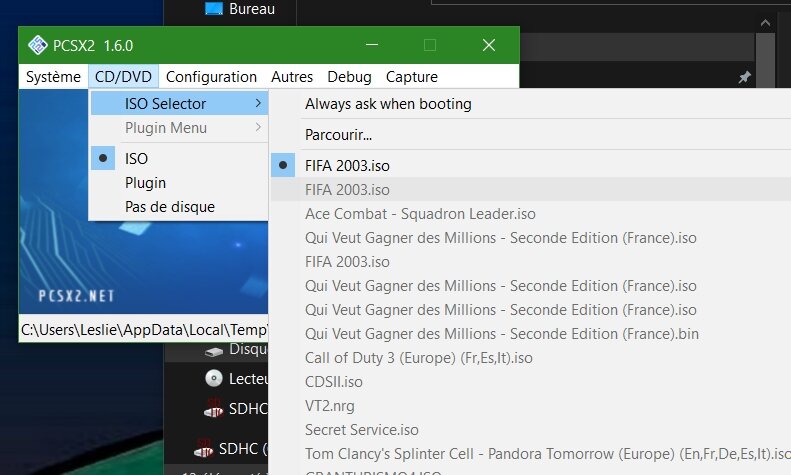Click Parcourir... to browse for ISO
Screen dimensions: 791x475
tap(338, 134)
